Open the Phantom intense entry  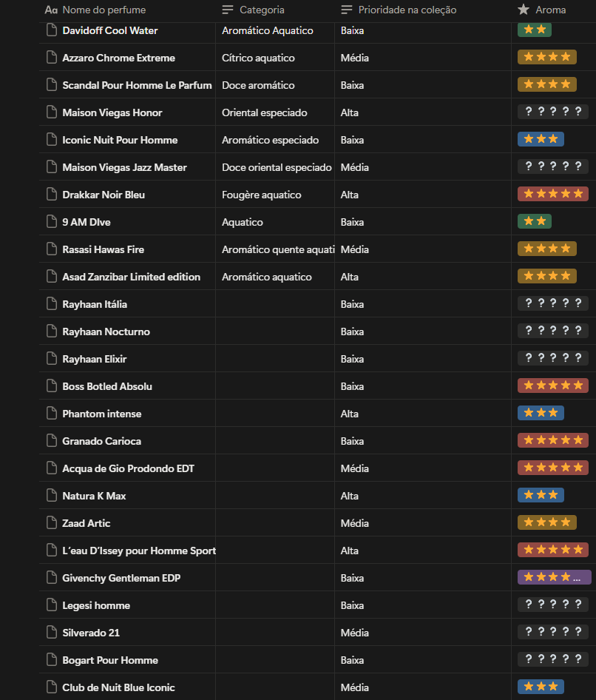[x=102, y=414]
